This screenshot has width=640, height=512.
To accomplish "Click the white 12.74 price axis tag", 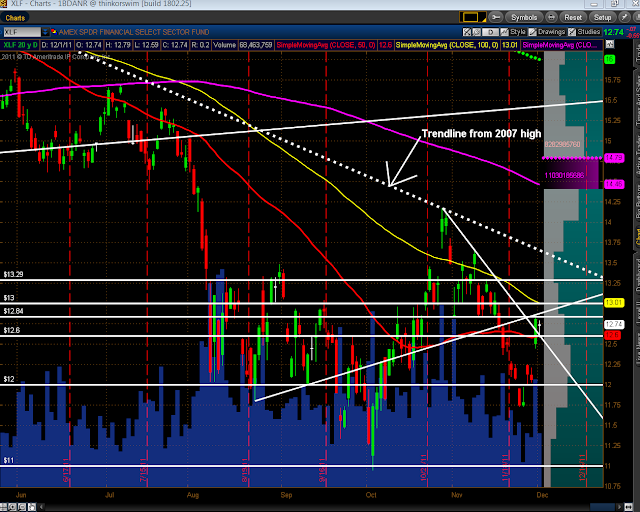I will [614, 324].
